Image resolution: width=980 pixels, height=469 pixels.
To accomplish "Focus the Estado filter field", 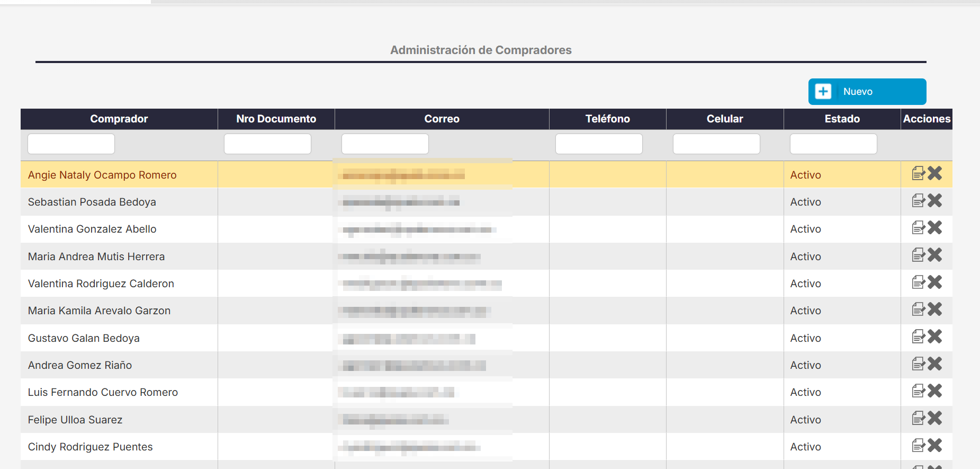I will point(833,144).
